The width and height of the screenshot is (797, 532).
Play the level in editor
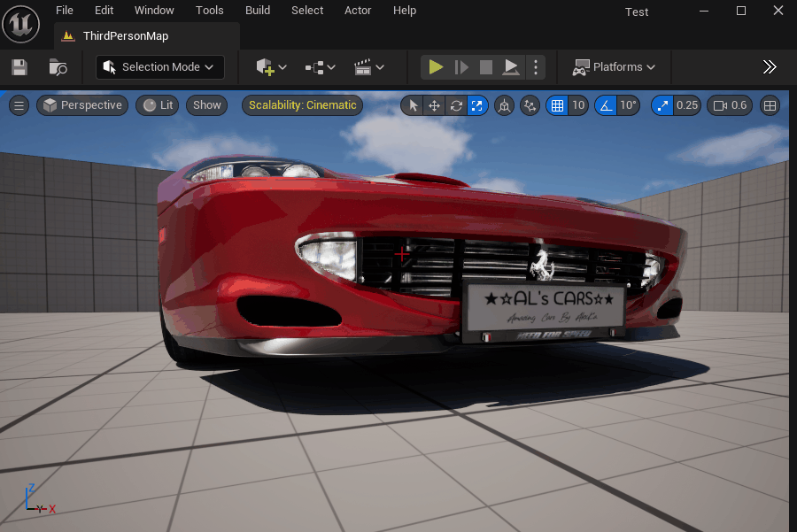436,67
